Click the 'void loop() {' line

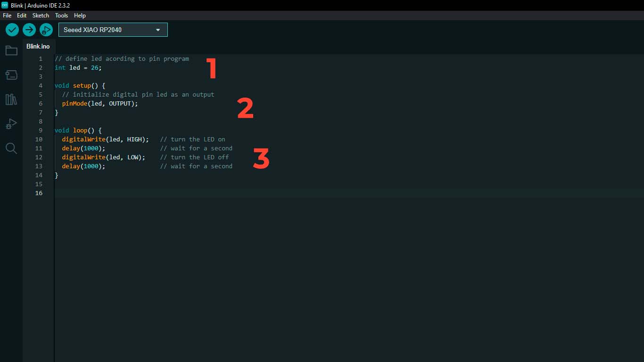pos(78,130)
